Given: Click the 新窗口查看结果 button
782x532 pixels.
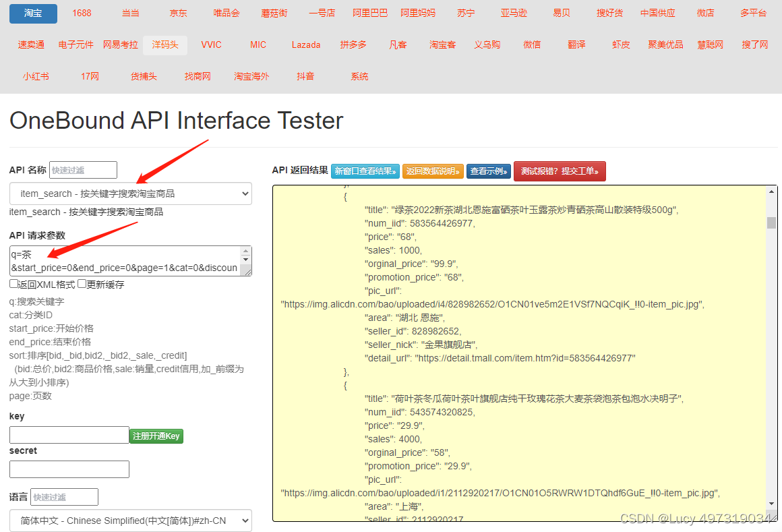Looking at the screenshot, I should (x=365, y=171).
